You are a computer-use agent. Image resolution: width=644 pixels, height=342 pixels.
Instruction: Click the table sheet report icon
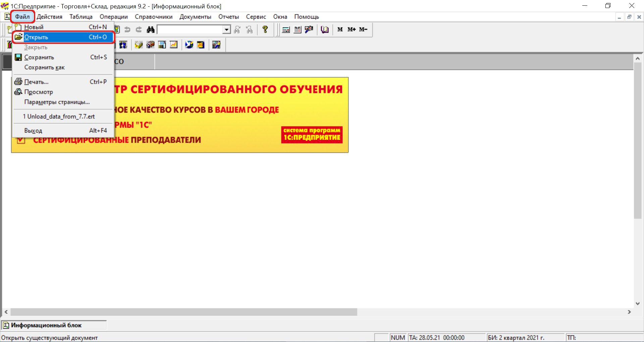click(x=162, y=45)
